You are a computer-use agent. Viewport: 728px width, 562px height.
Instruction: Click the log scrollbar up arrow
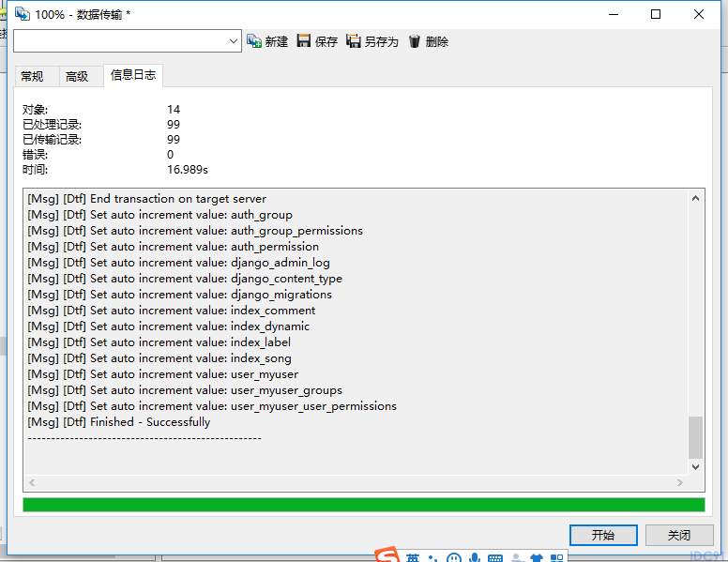[x=695, y=198]
